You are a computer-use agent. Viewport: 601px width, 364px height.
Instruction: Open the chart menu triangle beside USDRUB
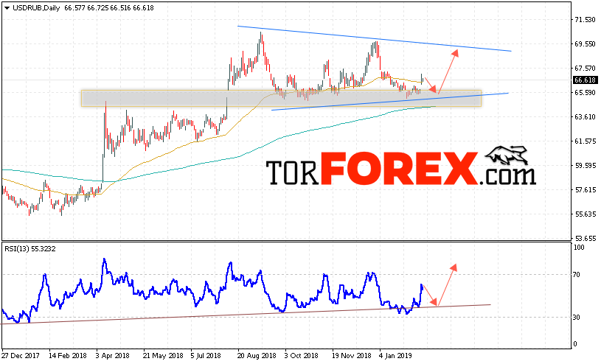[7, 8]
